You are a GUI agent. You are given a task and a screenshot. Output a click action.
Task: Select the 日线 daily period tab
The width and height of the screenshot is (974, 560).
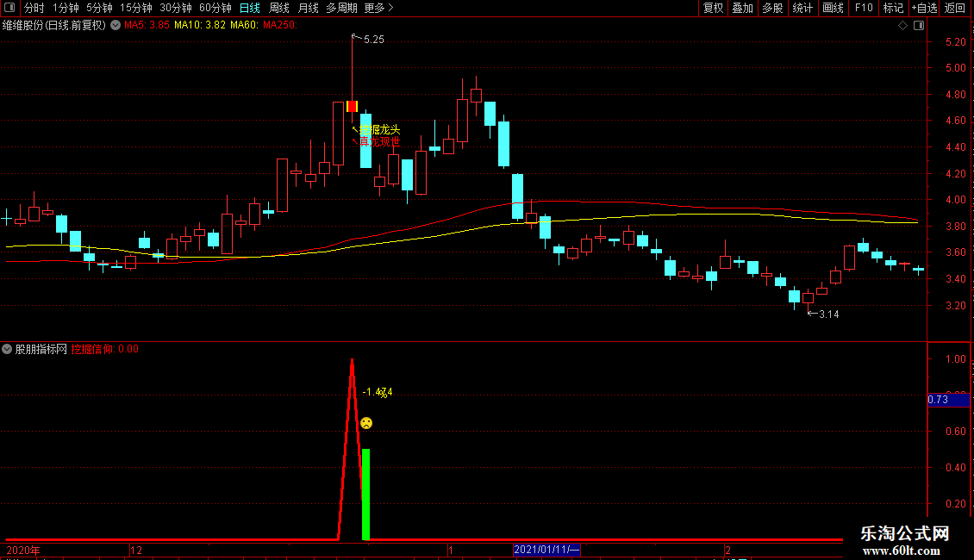click(250, 8)
